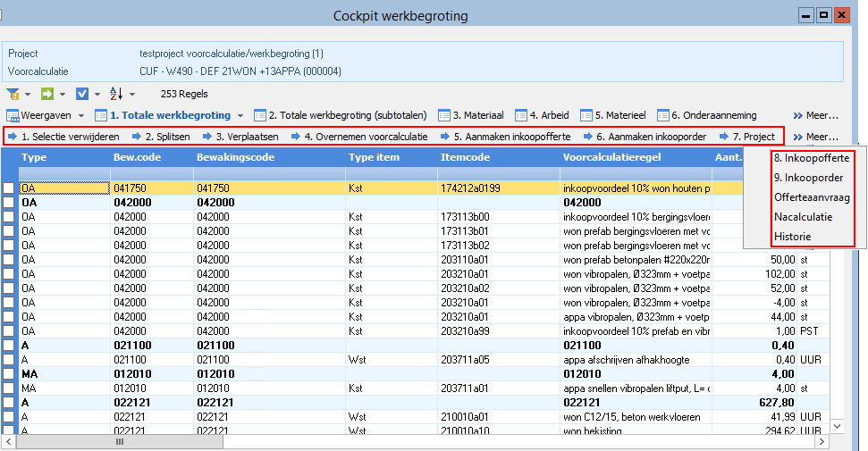
Task: Select 9. Inkooporder in the Meer menu
Action: (809, 178)
